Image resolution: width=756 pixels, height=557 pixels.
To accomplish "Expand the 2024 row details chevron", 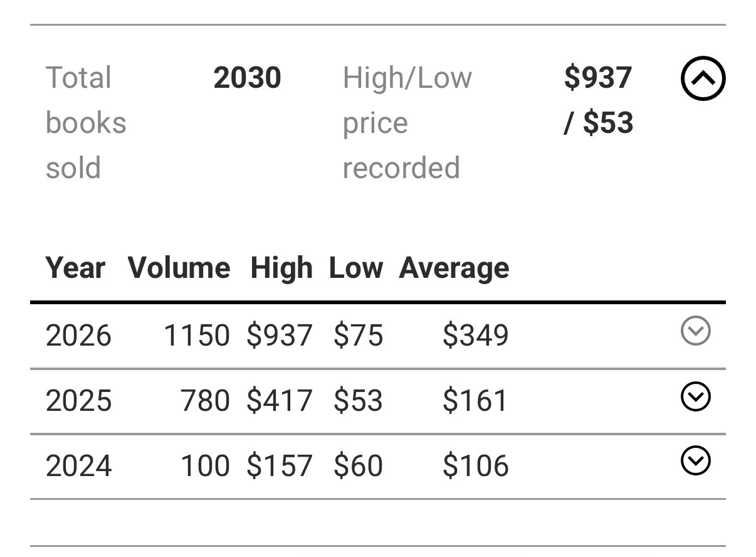I will coord(695,462).
